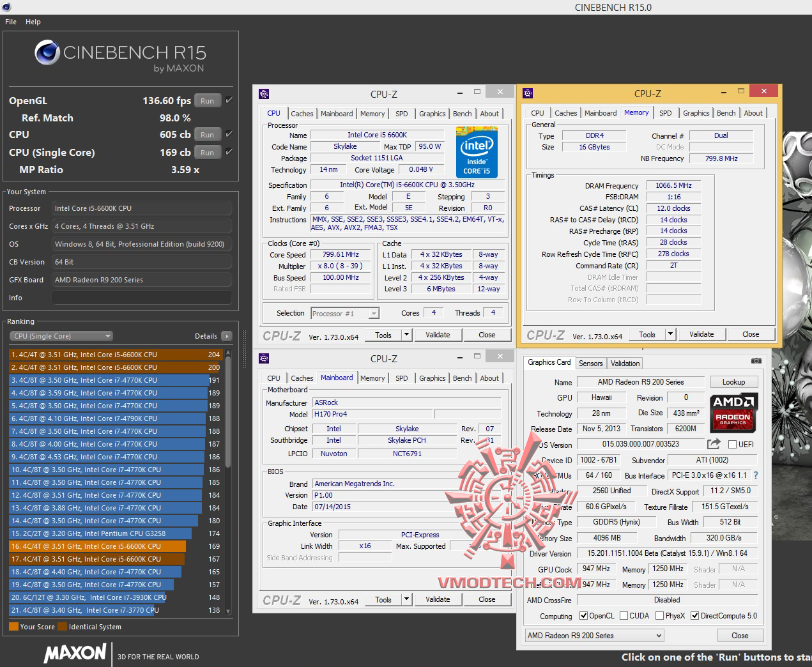This screenshot has width=812, height=667.
Task: Open the Processor #1 selection dropdown
Action: click(345, 313)
